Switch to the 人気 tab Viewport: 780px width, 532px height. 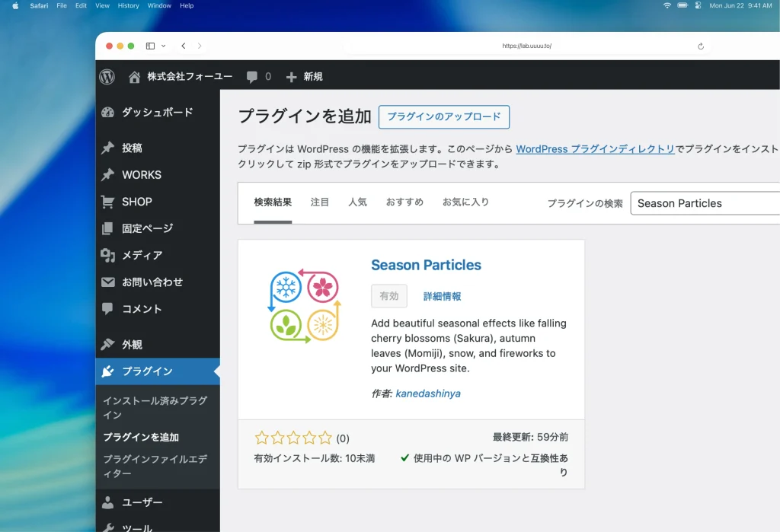point(357,202)
